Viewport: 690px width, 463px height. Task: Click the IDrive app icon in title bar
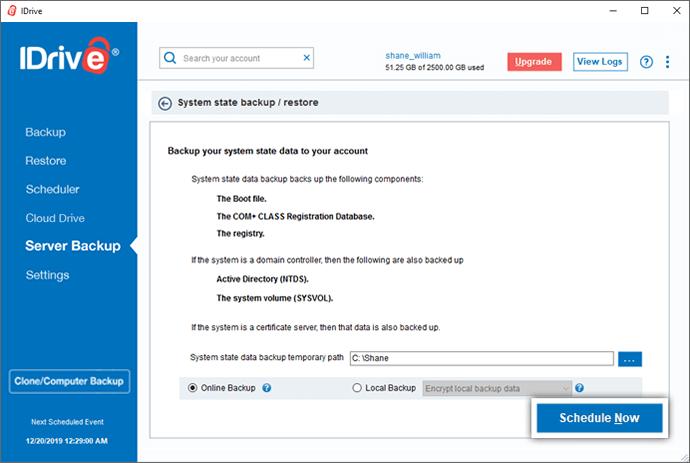(x=12, y=11)
